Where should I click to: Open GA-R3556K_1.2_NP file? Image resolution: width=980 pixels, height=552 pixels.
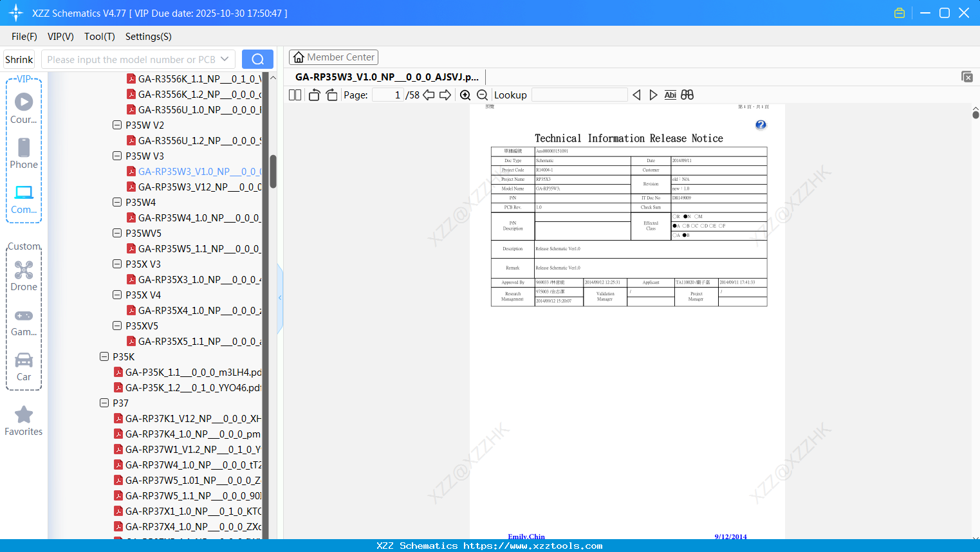point(194,94)
